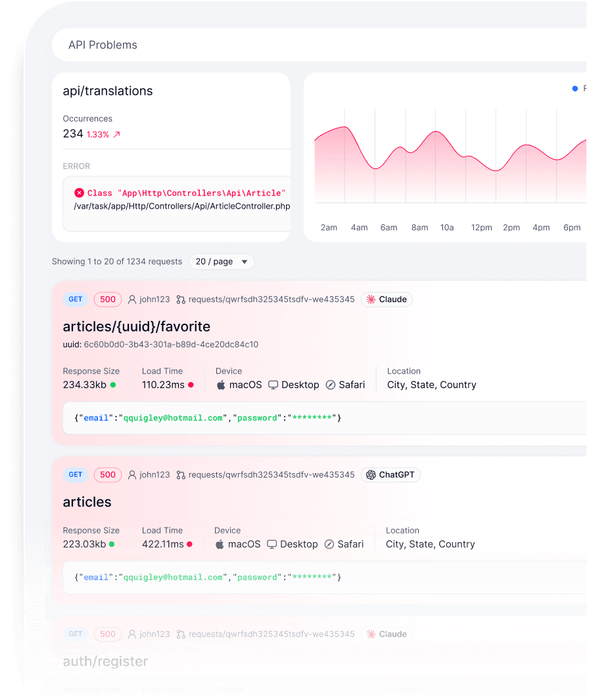Click green dot beside 234.33kb response size
The width and height of the screenshot is (589, 700).
113,385
